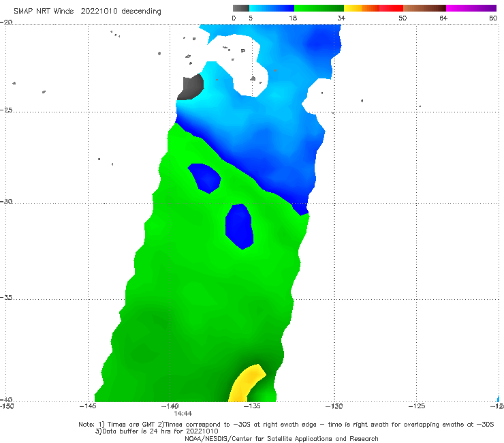
Task: Click the gray 0-5 colorbar segment
Action: (241, 8)
